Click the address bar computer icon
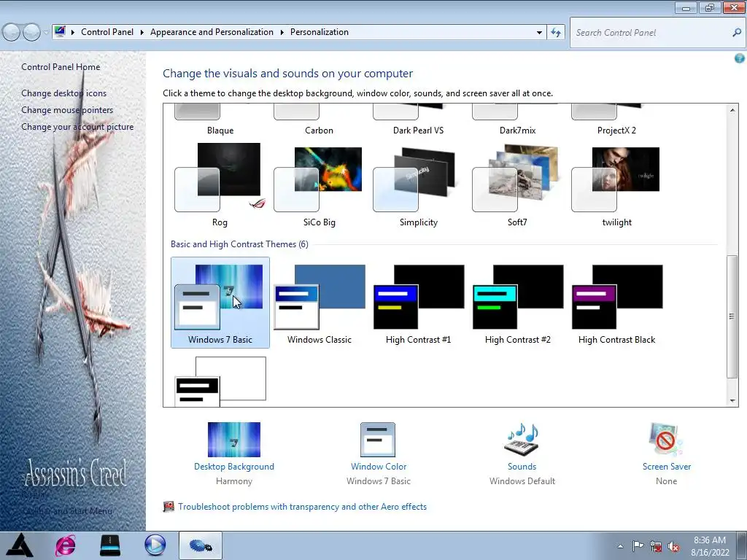Image resolution: width=747 pixels, height=560 pixels. point(60,32)
